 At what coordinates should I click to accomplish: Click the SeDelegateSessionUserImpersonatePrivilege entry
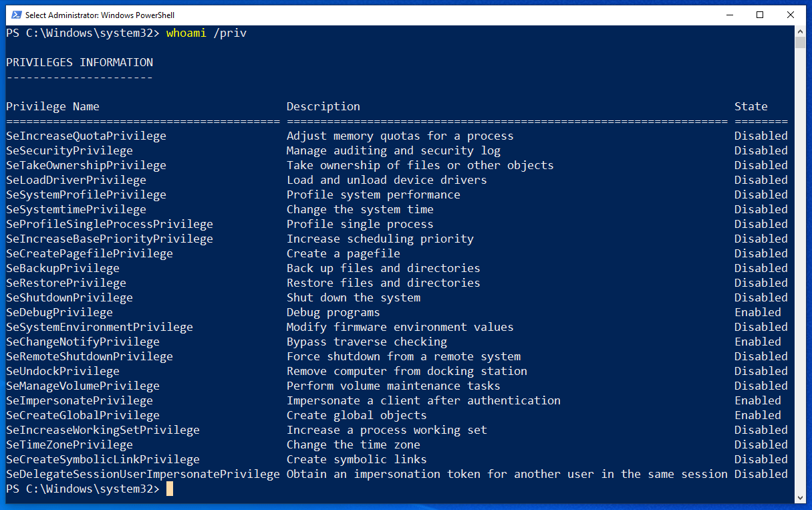point(143,474)
